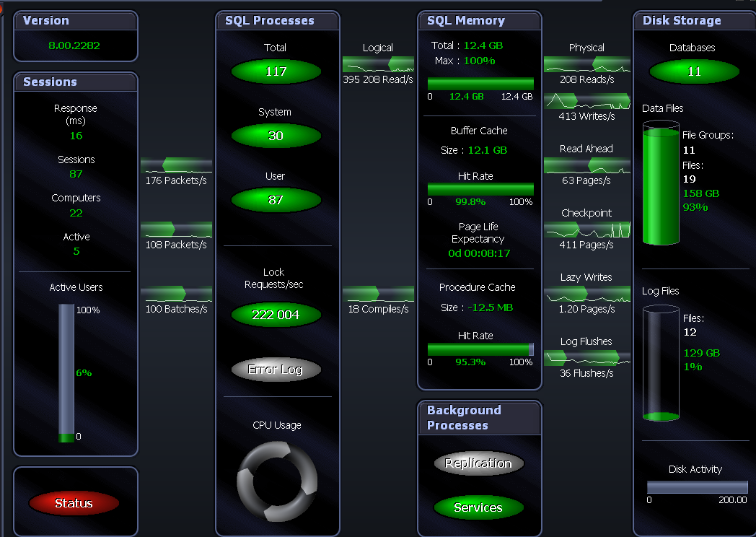Click the Total processes 117 indicator
The width and height of the screenshot is (756, 537).
276,71
